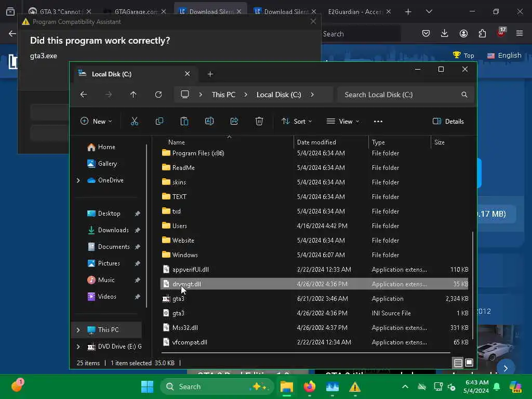532x399 pixels.
Task: Open Music in the navigation pane
Action: 106,280
